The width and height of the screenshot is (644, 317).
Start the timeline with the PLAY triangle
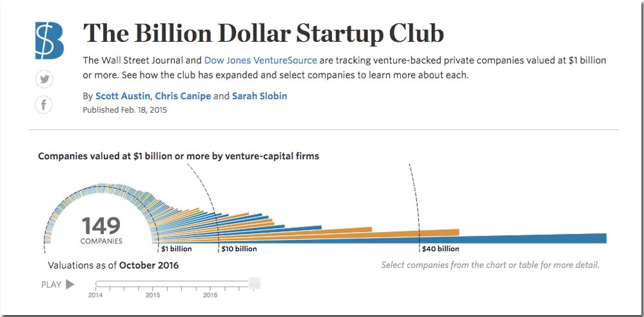tap(70, 284)
